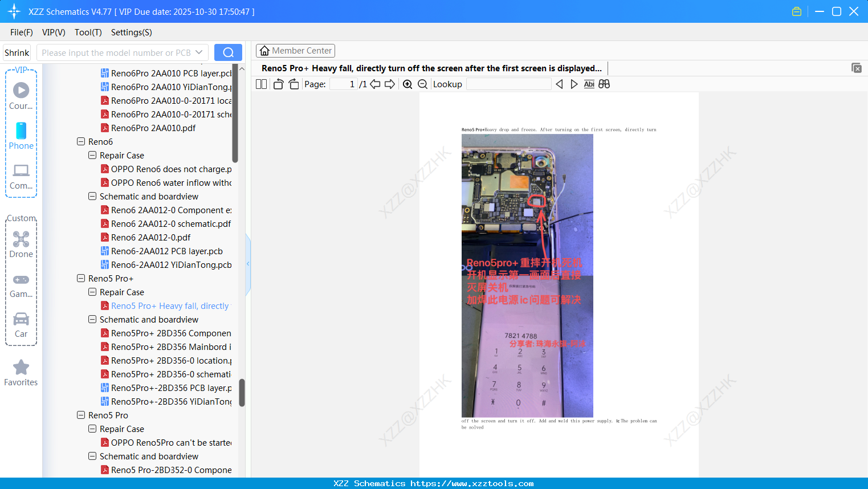Screen dimensions: 868x489
Task: Close the document tab panel icon
Action: (x=857, y=68)
